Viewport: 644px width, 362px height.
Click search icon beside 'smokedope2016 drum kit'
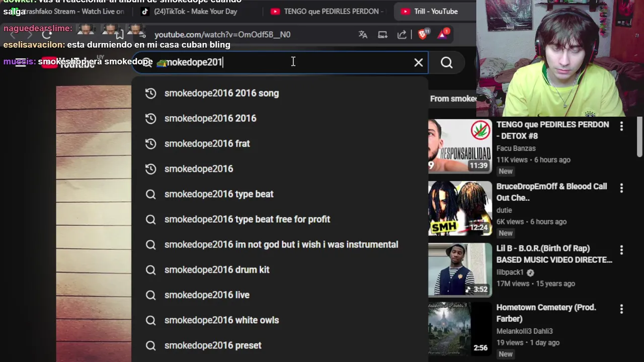[x=150, y=270]
